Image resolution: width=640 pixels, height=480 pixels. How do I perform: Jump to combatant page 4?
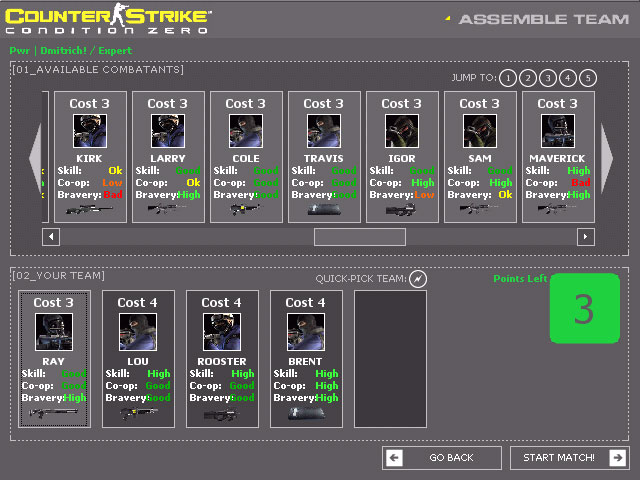coord(568,78)
